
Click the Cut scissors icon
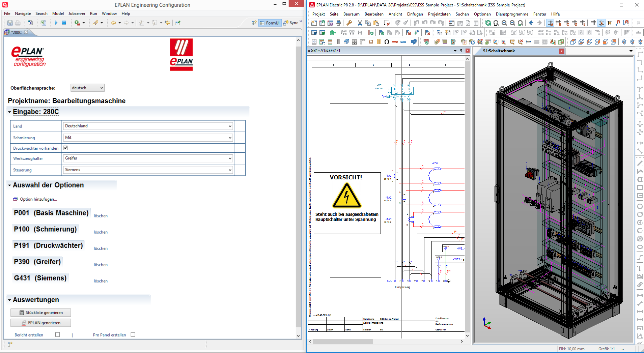tap(360, 23)
